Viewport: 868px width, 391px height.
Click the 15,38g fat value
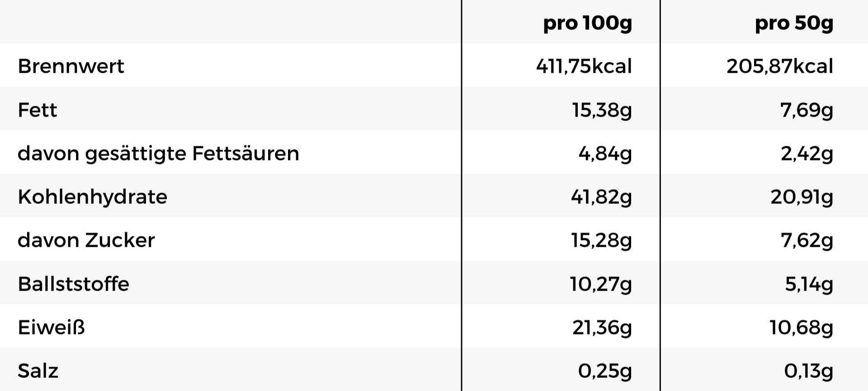click(x=602, y=110)
